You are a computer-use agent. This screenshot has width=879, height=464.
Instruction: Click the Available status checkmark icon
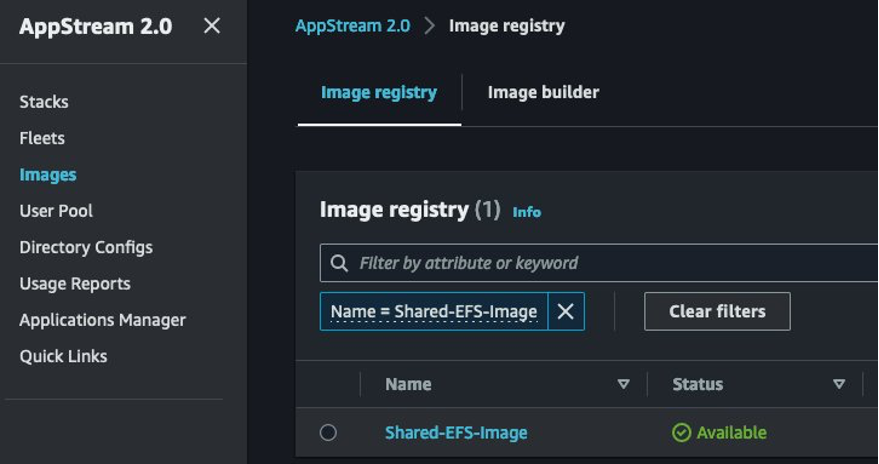(x=681, y=433)
